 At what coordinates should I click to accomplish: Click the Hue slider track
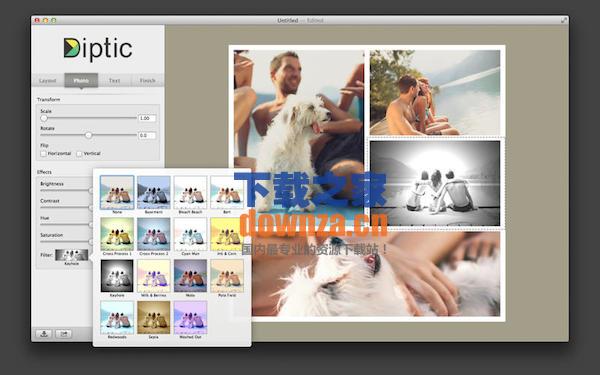(66, 225)
